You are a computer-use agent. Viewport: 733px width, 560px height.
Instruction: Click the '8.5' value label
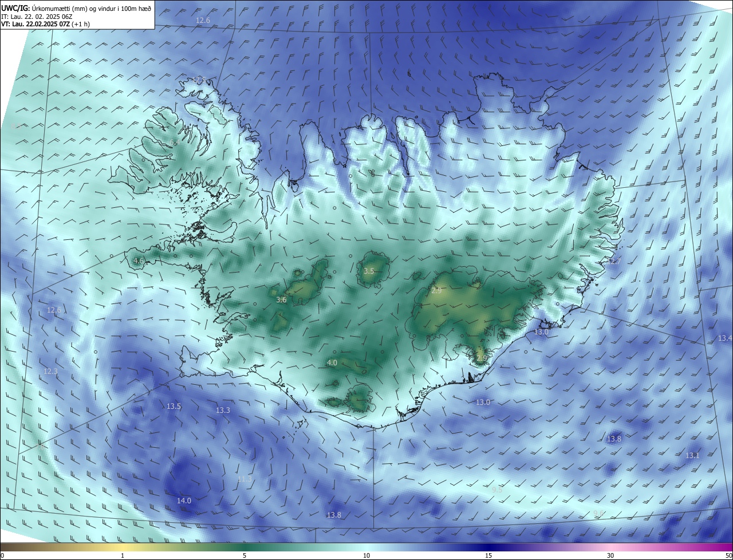tap(15, 127)
